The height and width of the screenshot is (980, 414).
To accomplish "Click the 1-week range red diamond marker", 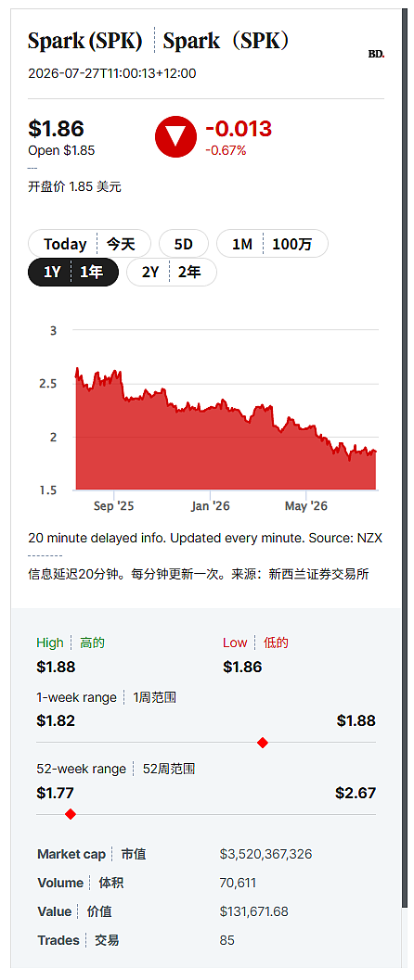I will [263, 743].
